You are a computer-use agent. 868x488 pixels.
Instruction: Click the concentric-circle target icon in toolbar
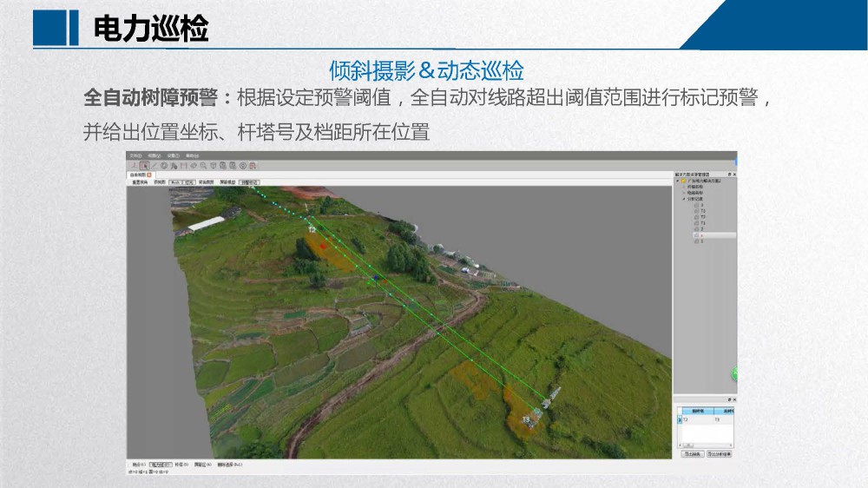tap(243, 166)
